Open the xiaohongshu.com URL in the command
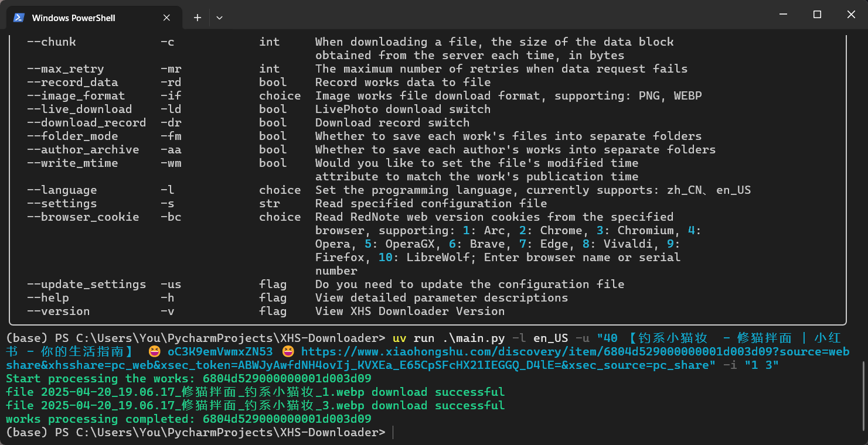The height and width of the screenshot is (445, 868). [x=457, y=352]
